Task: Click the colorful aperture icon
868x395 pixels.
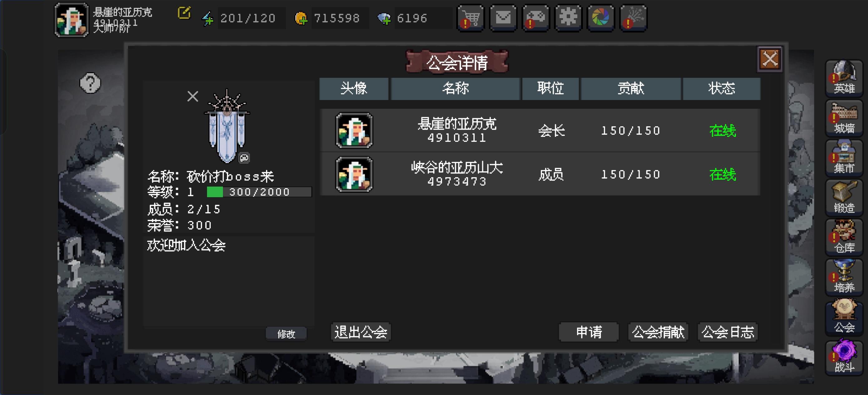Action: [x=600, y=17]
